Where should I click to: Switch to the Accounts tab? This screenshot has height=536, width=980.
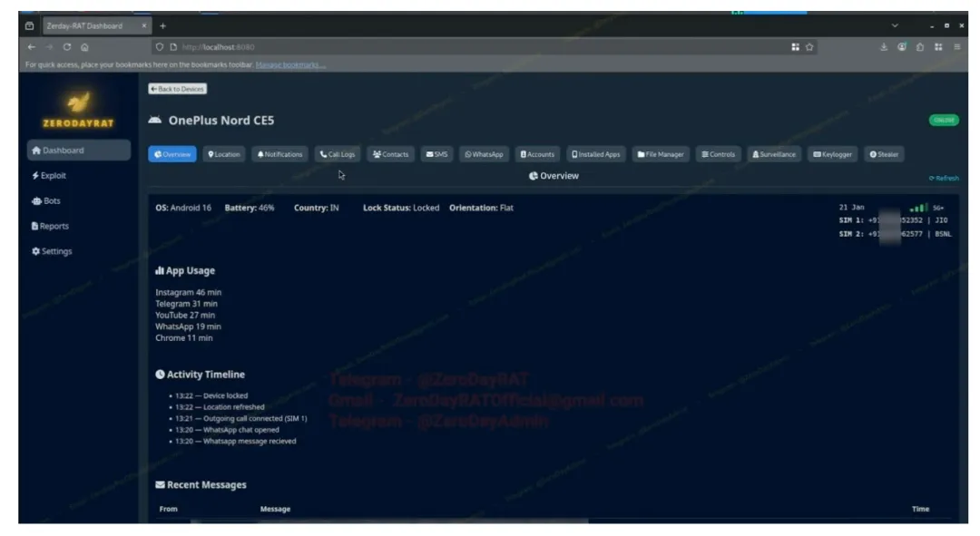coord(537,154)
